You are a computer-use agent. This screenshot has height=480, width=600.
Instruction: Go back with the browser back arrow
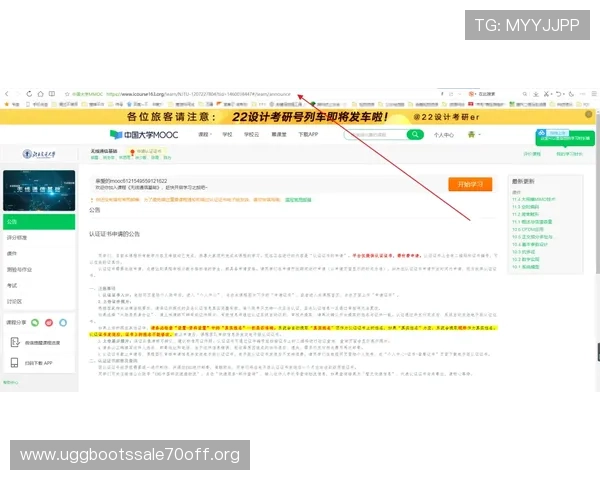pyautogui.click(x=7, y=94)
